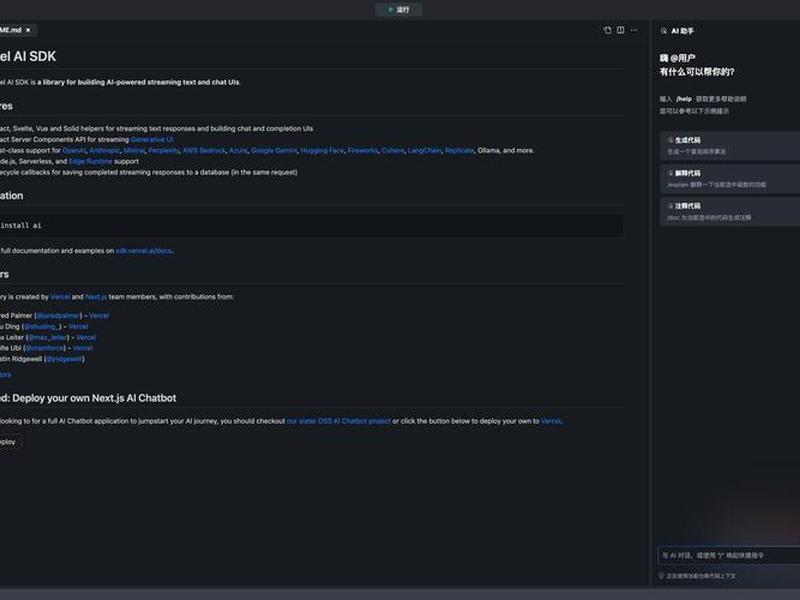The height and width of the screenshot is (600, 800).
Task: Open the OpenAI link
Action: (74, 151)
